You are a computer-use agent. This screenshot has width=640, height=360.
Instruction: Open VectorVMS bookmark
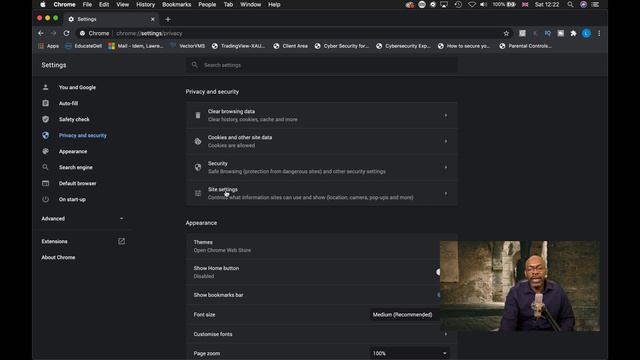click(187, 46)
